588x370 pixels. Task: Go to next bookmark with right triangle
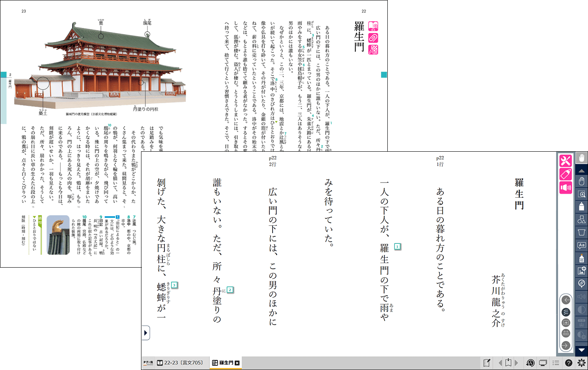click(x=516, y=363)
